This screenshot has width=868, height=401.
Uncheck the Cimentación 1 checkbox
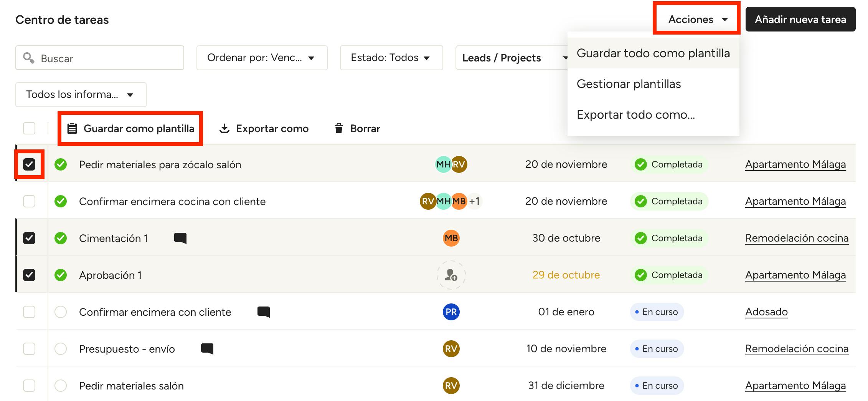[x=29, y=238]
